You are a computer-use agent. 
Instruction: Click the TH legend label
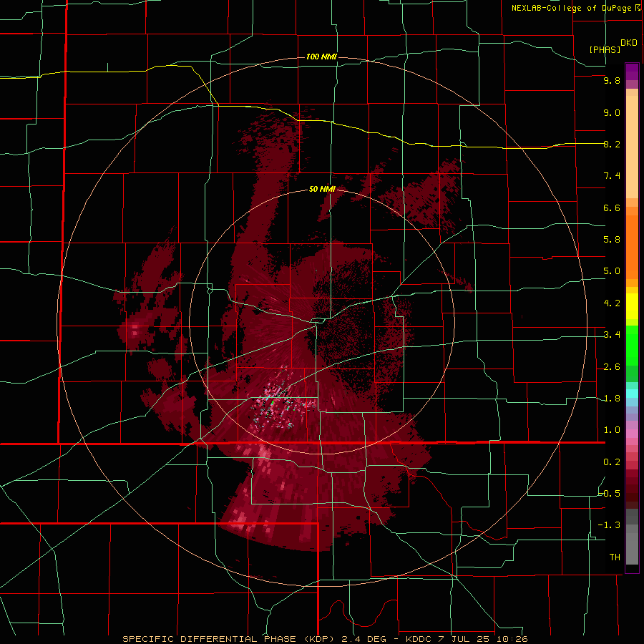[615, 557]
